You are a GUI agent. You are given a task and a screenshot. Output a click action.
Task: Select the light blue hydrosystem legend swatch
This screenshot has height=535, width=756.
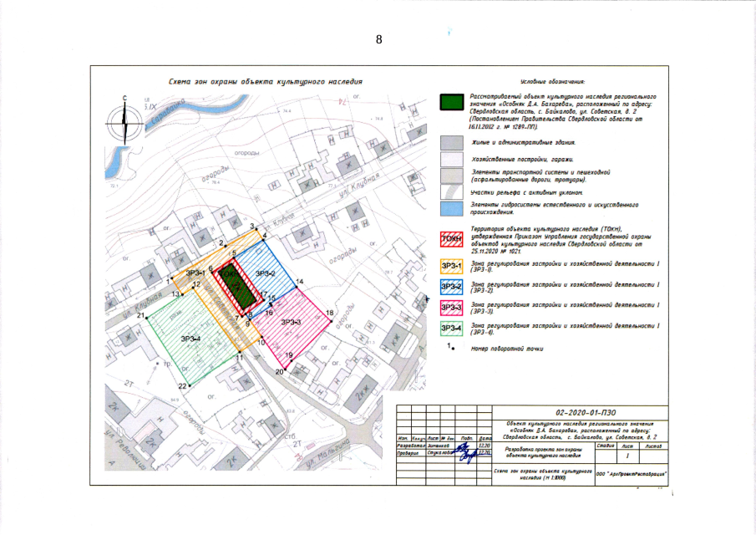point(451,207)
